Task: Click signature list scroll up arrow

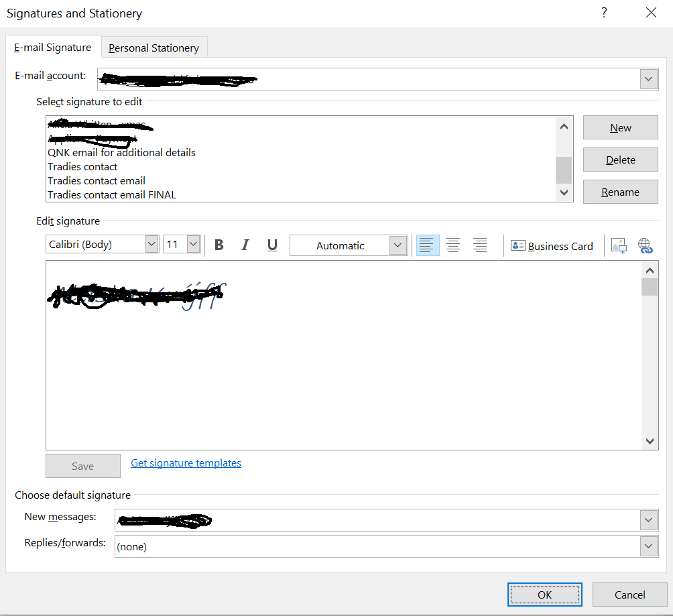Action: (564, 126)
